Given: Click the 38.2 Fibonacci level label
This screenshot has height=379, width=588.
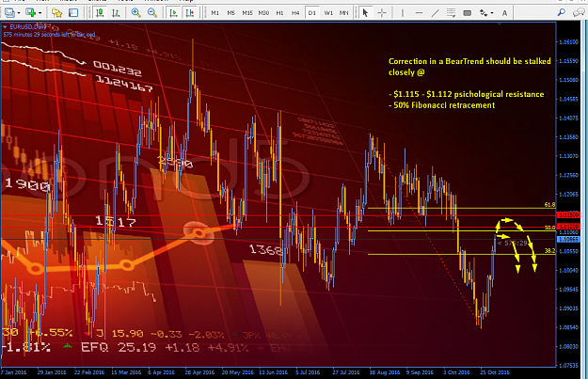Looking at the screenshot, I should [549, 251].
